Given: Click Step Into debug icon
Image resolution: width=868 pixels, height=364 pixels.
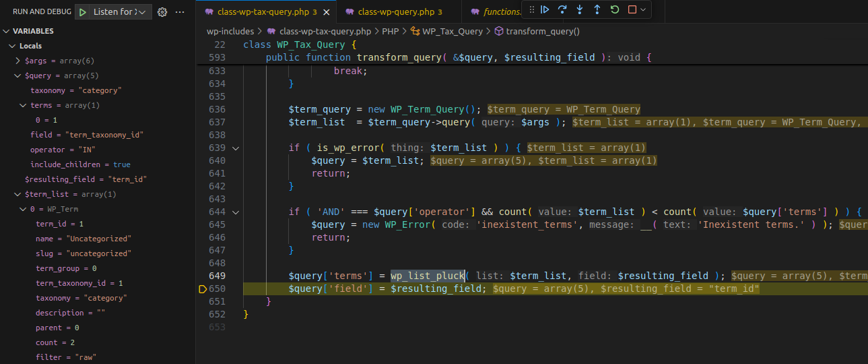Looking at the screenshot, I should [580, 9].
